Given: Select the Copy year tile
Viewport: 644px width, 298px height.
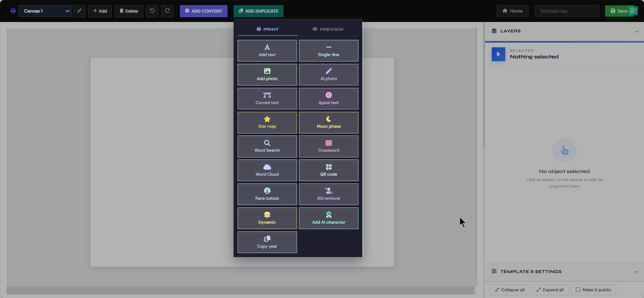Looking at the screenshot, I should point(267,242).
